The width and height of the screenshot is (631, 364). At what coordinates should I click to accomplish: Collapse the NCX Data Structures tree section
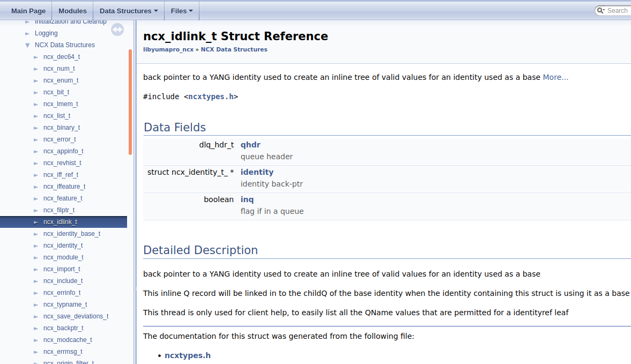(x=27, y=45)
